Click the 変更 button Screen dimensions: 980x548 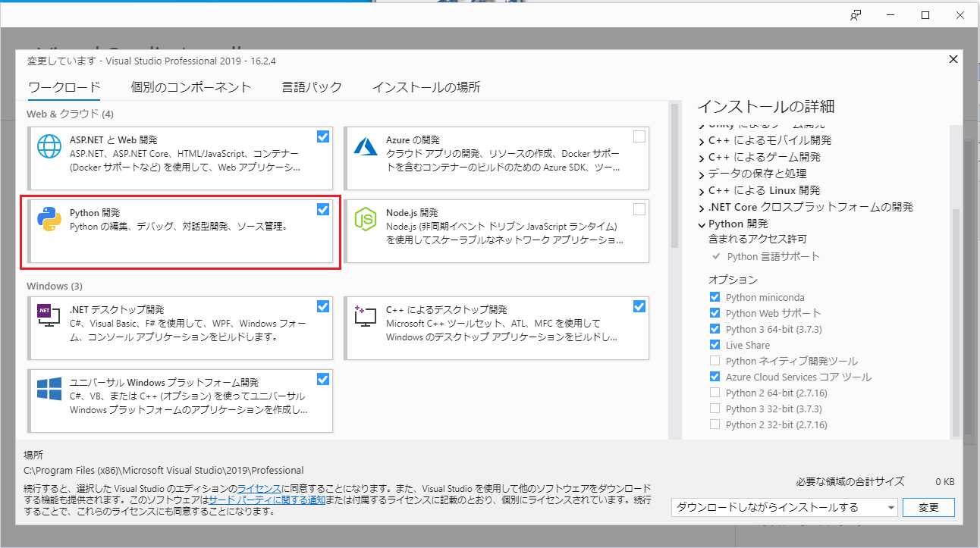[x=928, y=507]
